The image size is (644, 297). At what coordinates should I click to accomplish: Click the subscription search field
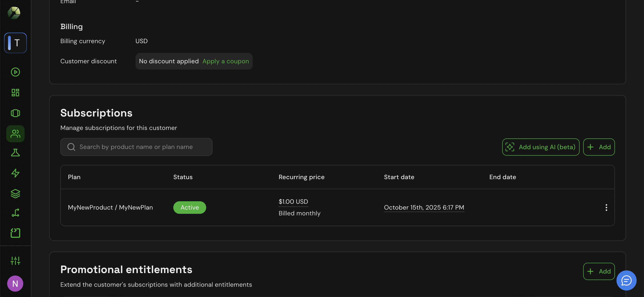click(x=136, y=147)
